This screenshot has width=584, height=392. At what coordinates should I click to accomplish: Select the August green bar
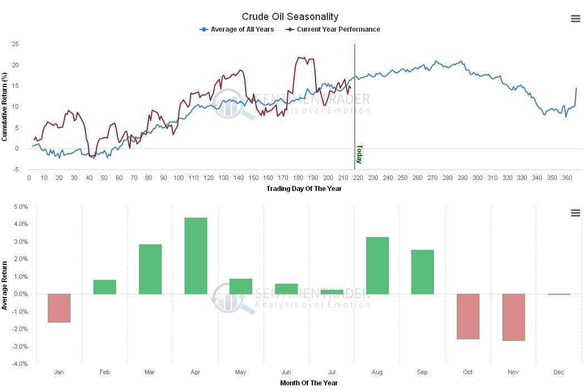coord(377,265)
